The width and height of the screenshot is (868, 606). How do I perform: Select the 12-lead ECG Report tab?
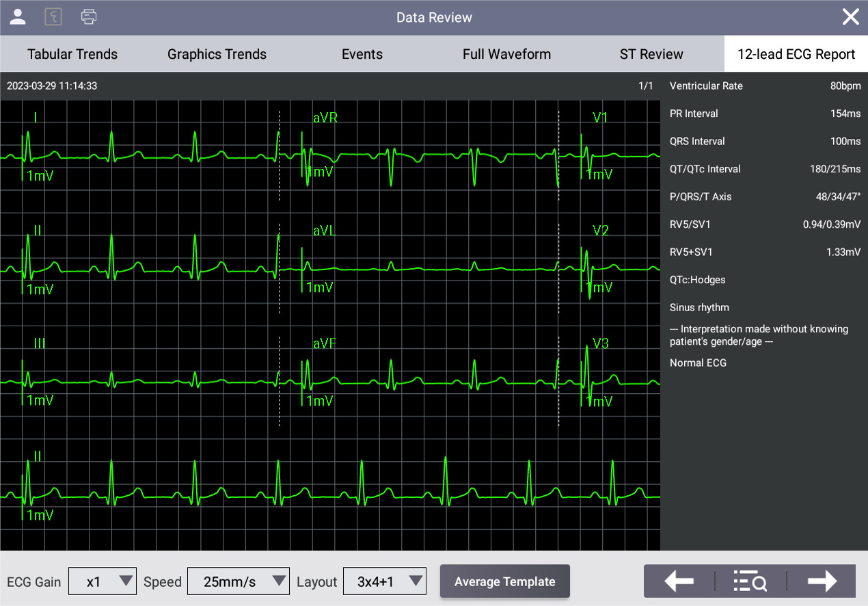(796, 54)
